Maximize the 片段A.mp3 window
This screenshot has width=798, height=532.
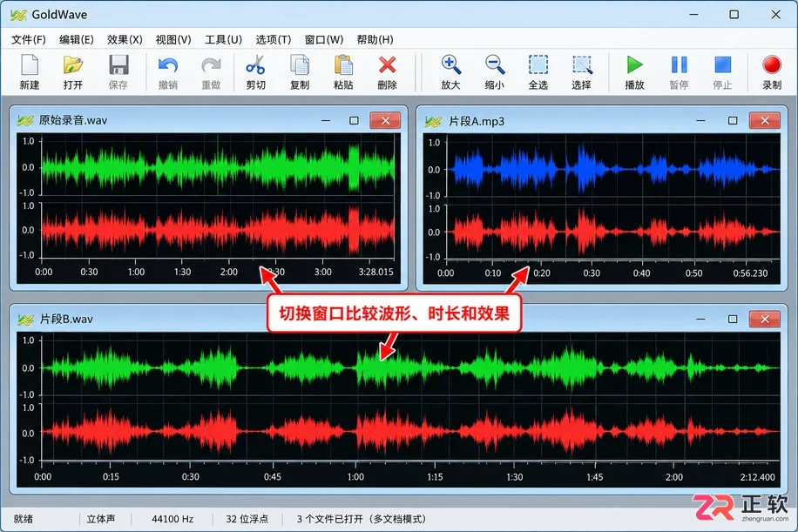(733, 120)
